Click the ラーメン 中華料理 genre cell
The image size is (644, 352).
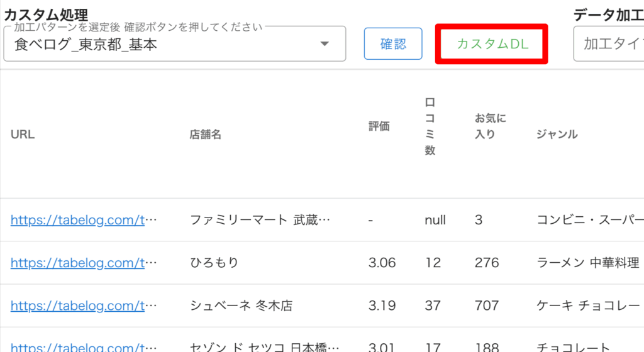(587, 263)
